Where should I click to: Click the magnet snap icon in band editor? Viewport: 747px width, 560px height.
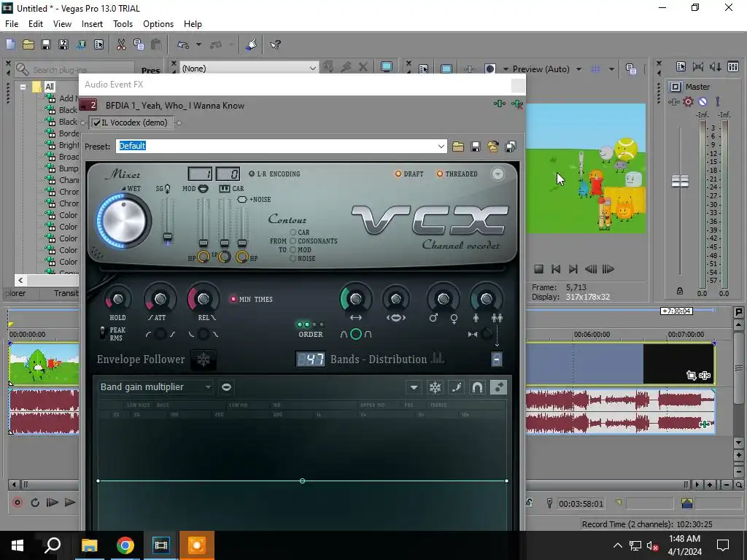coord(477,387)
